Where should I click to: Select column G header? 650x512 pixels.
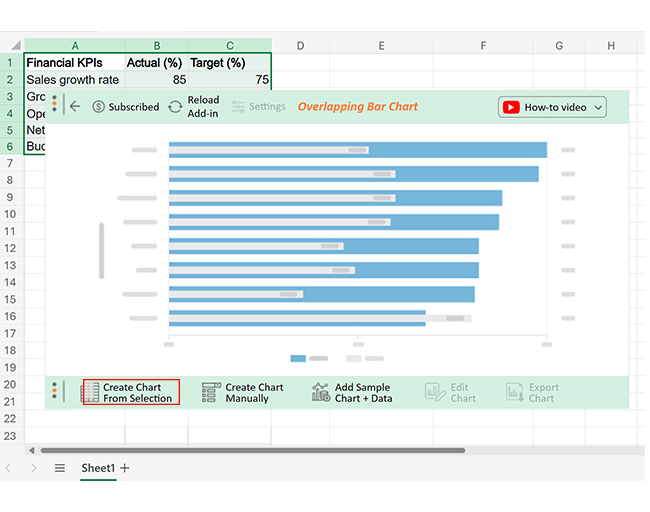pos(559,46)
